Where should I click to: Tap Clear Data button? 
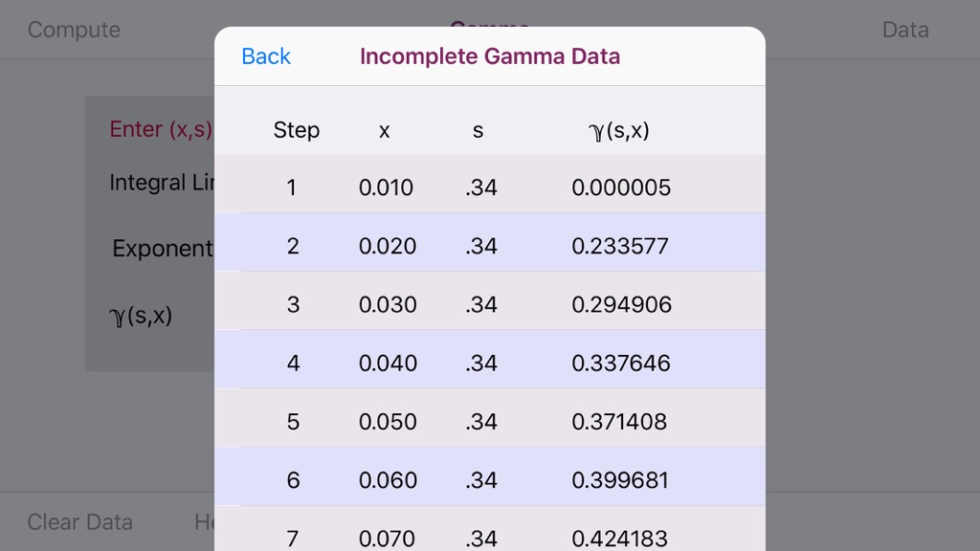(x=80, y=521)
